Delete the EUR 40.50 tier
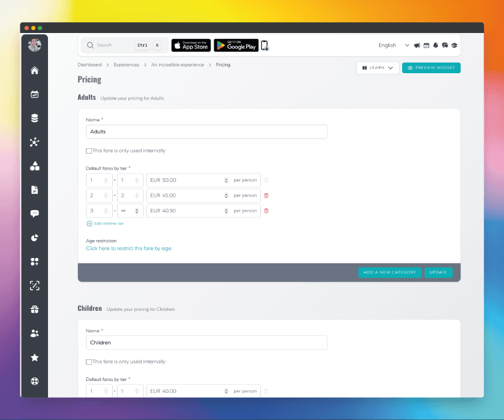The image size is (504, 420). coord(266,211)
